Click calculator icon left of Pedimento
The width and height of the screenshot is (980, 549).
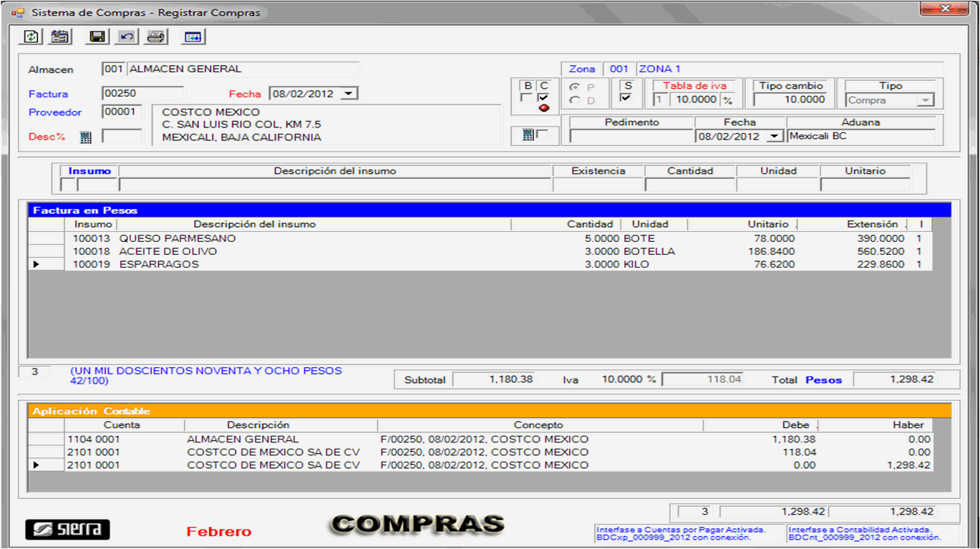point(528,135)
